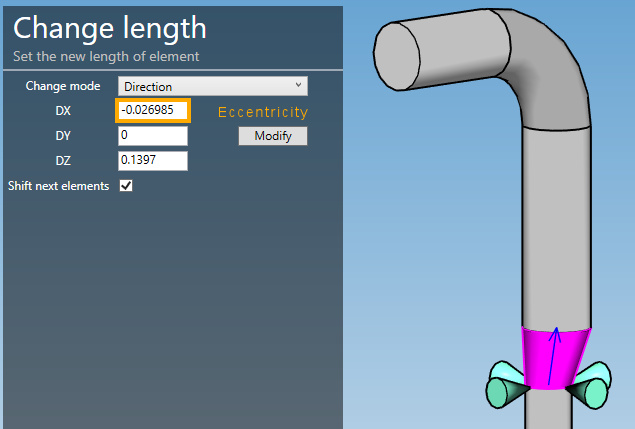
Task: Uncheck the Shift next elements checkbox
Action: point(126,186)
